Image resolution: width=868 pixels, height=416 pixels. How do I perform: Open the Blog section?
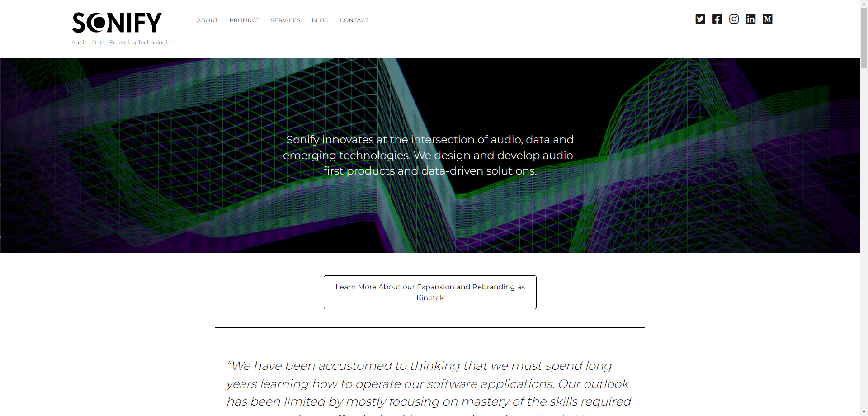click(320, 20)
